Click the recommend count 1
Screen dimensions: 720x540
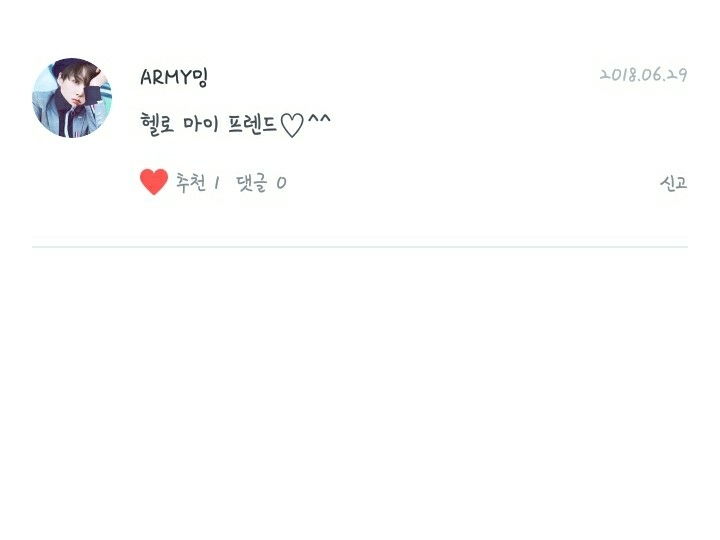[216, 183]
